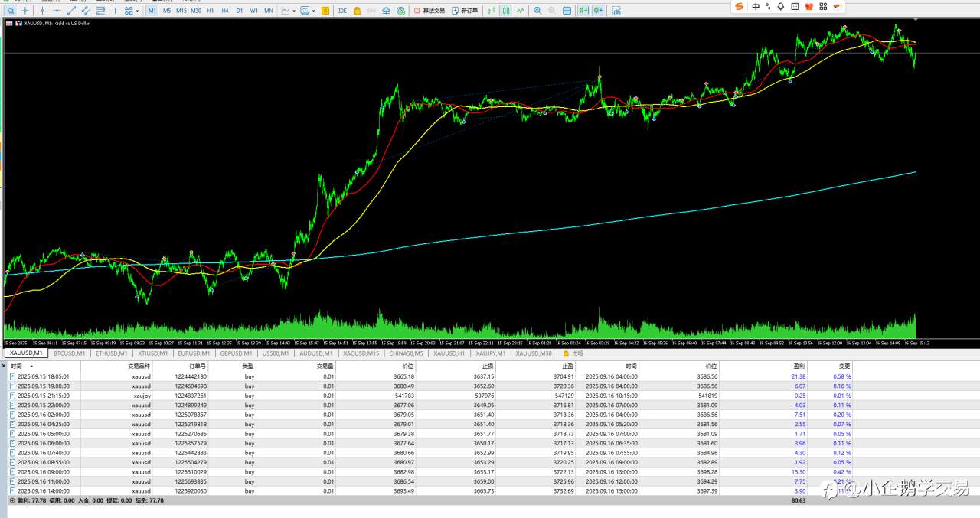Image resolution: width=980 pixels, height=518 pixels.
Task: Toggle the 算法交易 algo trading button
Action: coord(430,11)
